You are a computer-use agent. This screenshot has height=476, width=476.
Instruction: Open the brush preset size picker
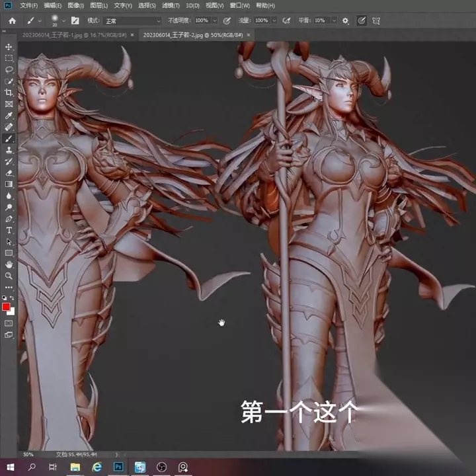click(58, 20)
